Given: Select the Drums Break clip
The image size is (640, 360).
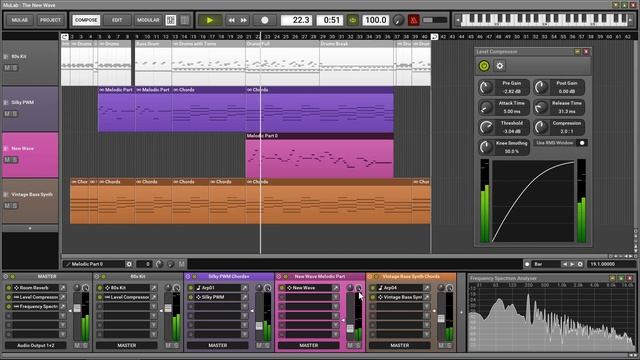Looking at the screenshot, I should [x=356, y=63].
